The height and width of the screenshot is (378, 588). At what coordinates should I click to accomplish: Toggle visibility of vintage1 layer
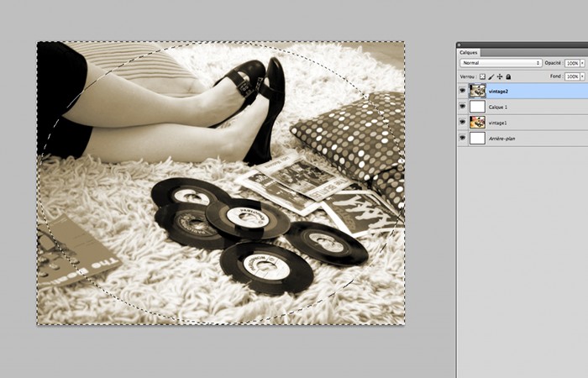[462, 123]
